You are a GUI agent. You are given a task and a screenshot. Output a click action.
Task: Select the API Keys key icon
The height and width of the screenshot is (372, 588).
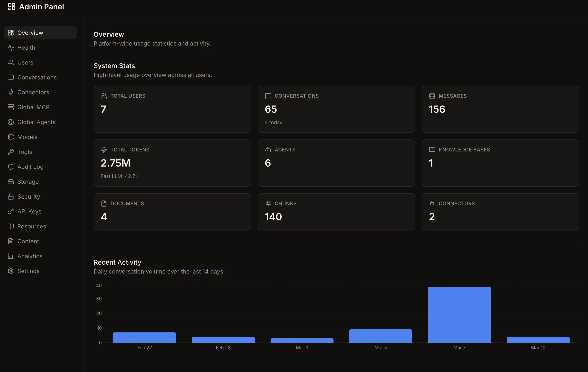point(11,211)
